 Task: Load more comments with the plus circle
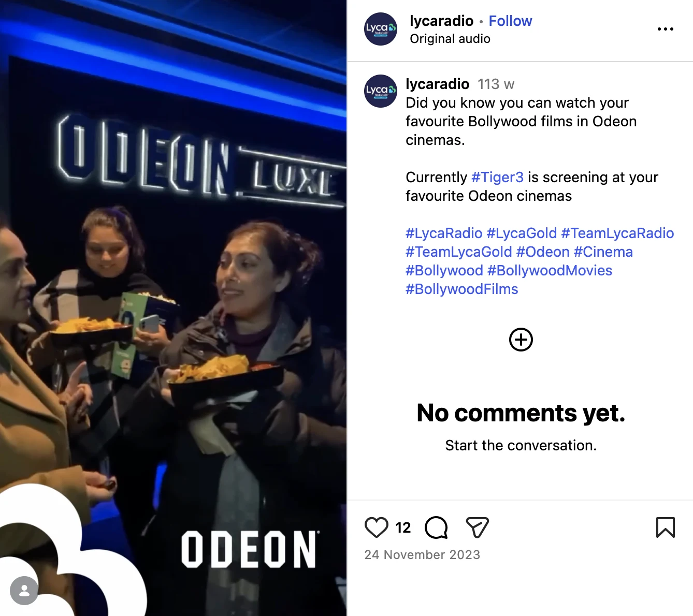click(x=521, y=340)
